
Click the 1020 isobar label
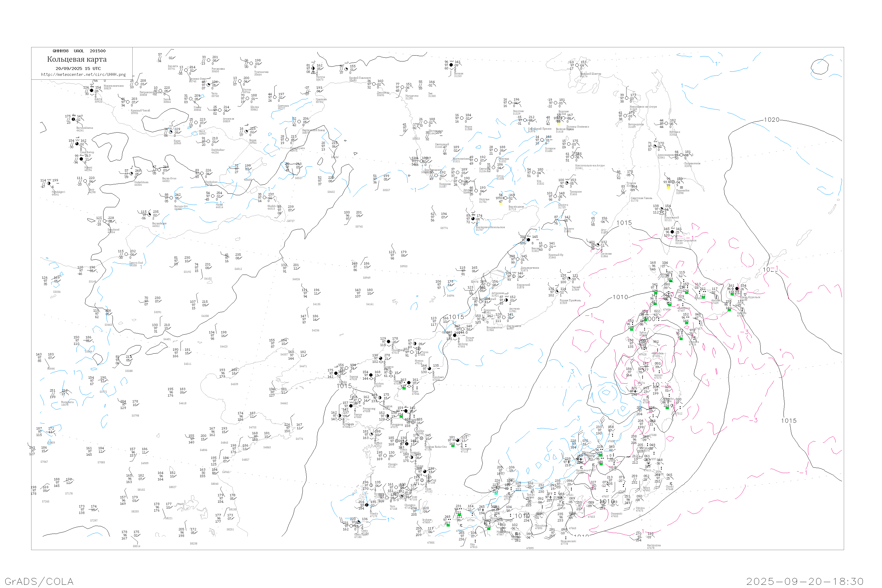(771, 120)
